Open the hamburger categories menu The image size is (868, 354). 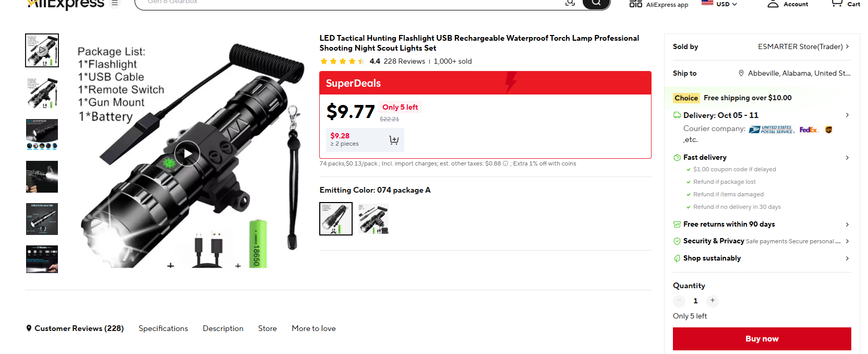point(115,3)
